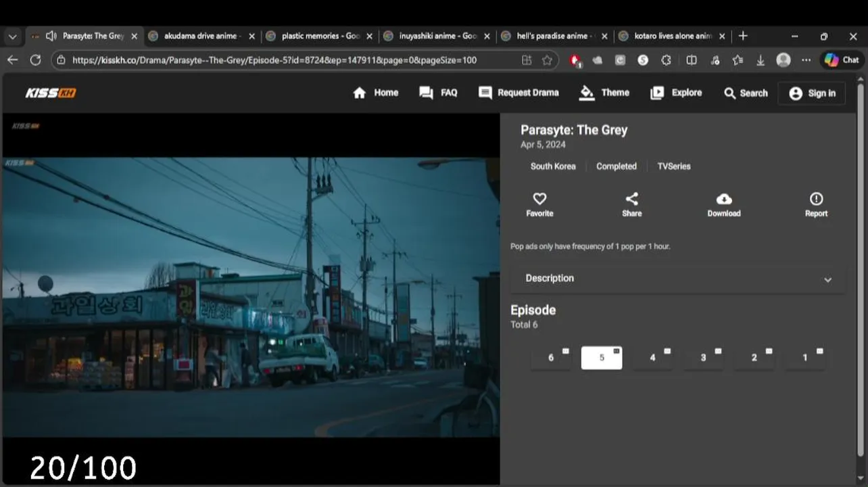
Task: Close the akudama drive anime tab
Action: (251, 37)
